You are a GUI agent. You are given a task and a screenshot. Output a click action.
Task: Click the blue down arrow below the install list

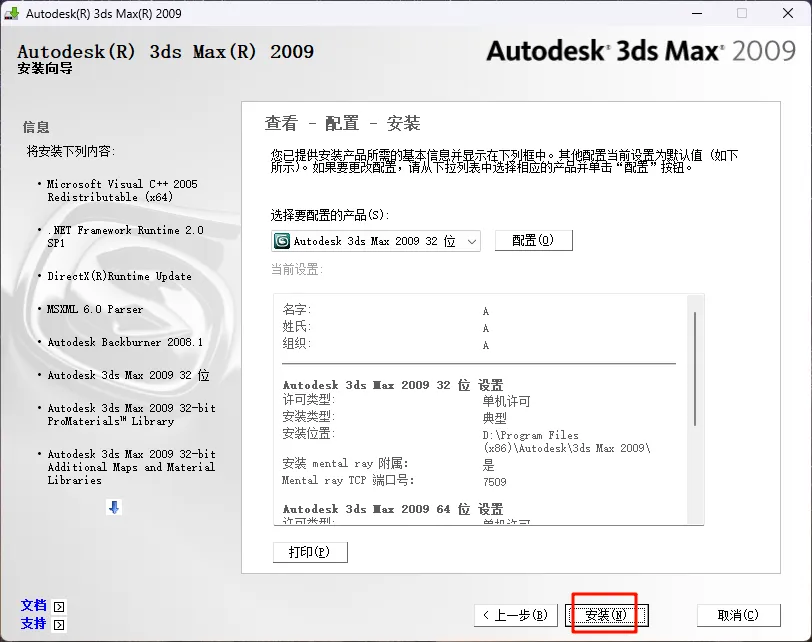coord(114,507)
